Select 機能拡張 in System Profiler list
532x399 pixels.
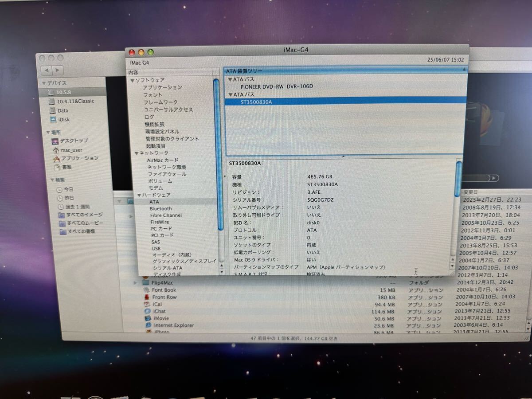tap(155, 125)
